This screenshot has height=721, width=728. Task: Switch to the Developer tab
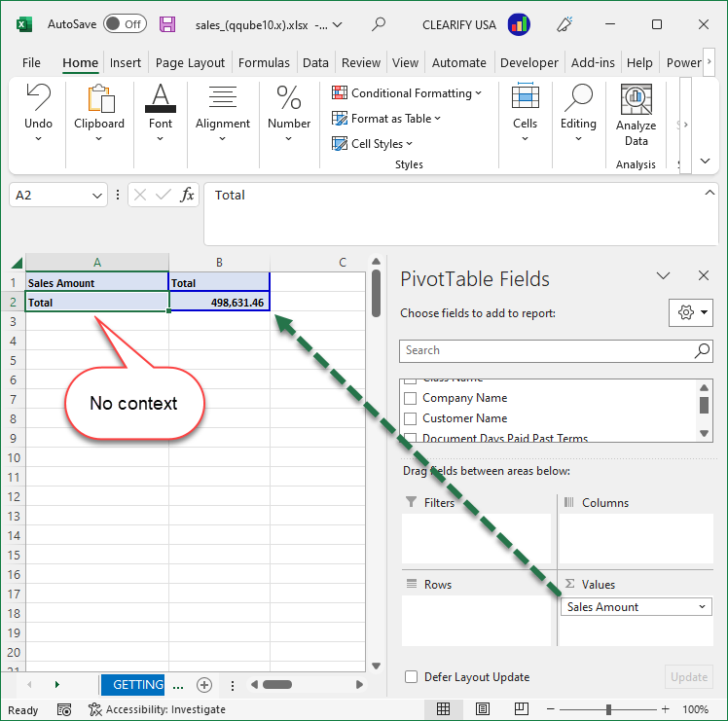point(528,62)
